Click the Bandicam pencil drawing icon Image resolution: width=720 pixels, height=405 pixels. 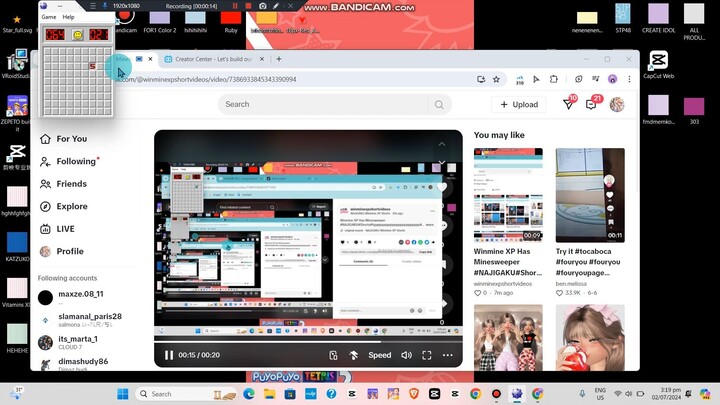276,6
